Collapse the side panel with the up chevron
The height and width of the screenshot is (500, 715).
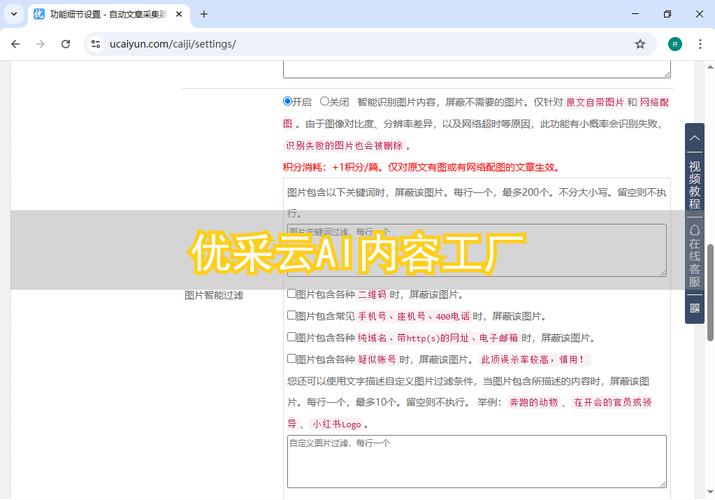[694, 138]
